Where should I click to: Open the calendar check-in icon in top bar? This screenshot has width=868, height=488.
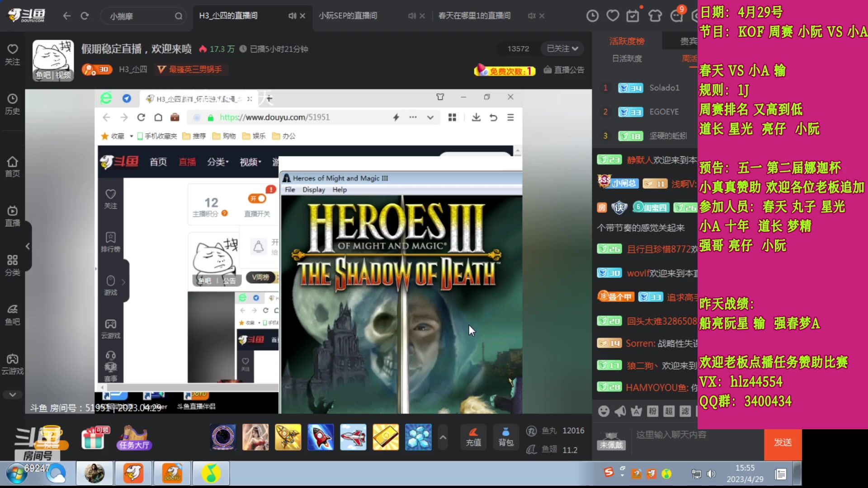click(x=633, y=16)
